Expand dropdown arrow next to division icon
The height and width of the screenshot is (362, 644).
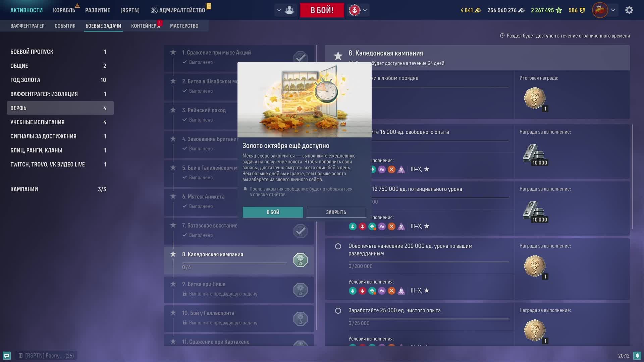click(x=279, y=10)
